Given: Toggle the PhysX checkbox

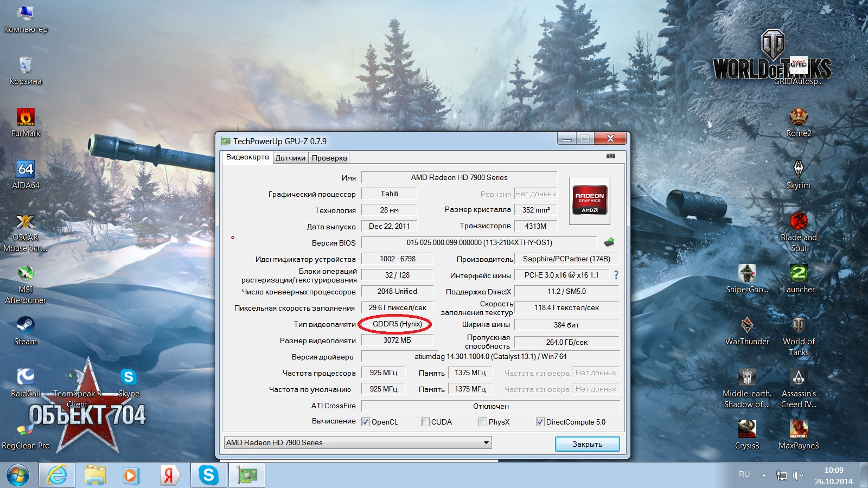Looking at the screenshot, I should point(483,422).
